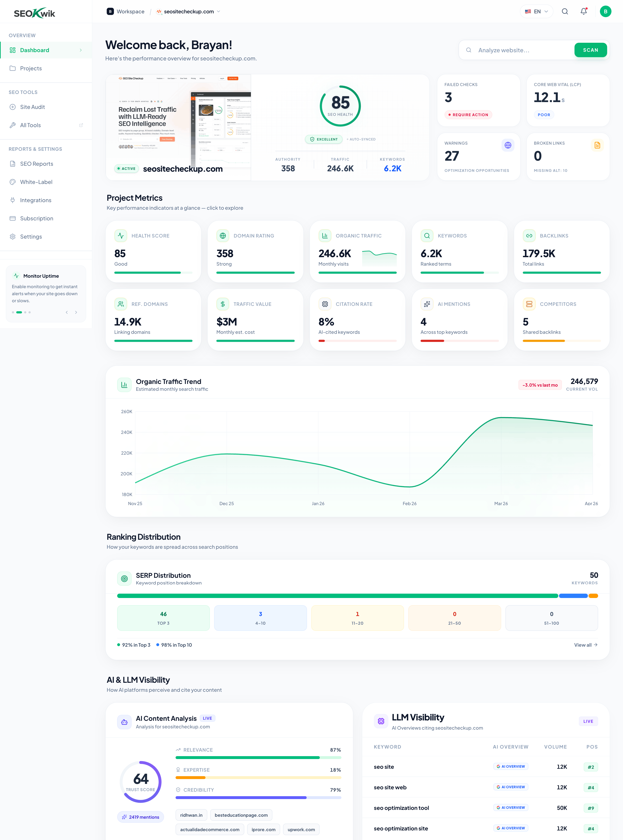Open the EN language dropdown

point(536,11)
